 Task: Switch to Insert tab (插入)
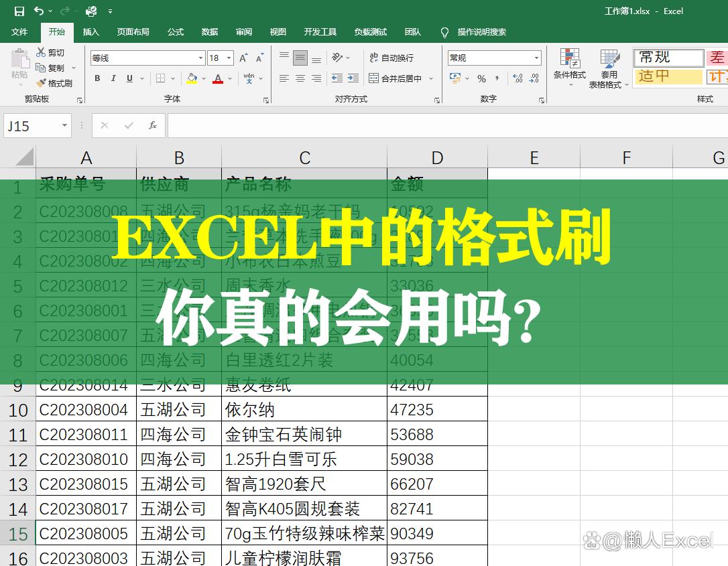(x=91, y=31)
